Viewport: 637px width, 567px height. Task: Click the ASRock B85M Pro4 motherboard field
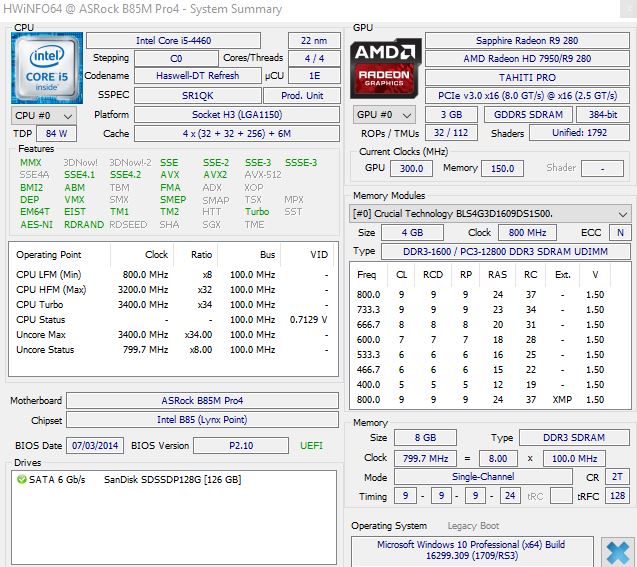pos(202,400)
